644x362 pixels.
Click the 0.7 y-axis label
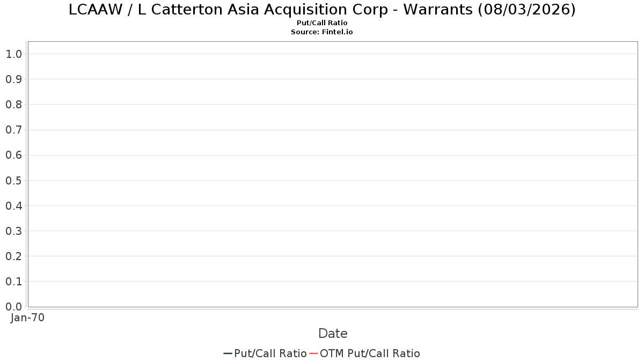[13, 130]
